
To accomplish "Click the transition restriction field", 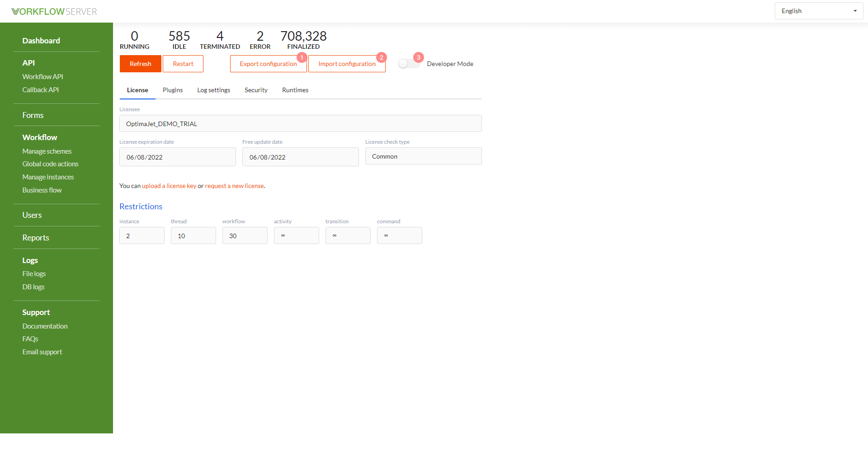I will pos(348,235).
